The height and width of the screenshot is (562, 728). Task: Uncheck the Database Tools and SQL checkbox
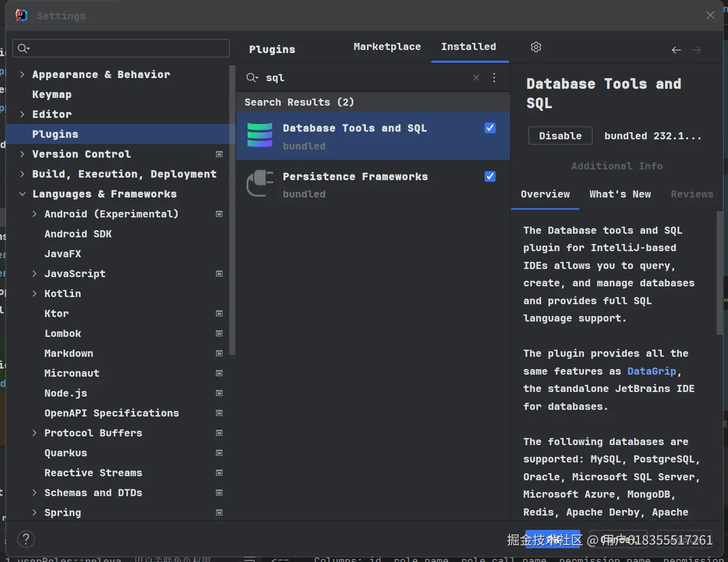[490, 128]
